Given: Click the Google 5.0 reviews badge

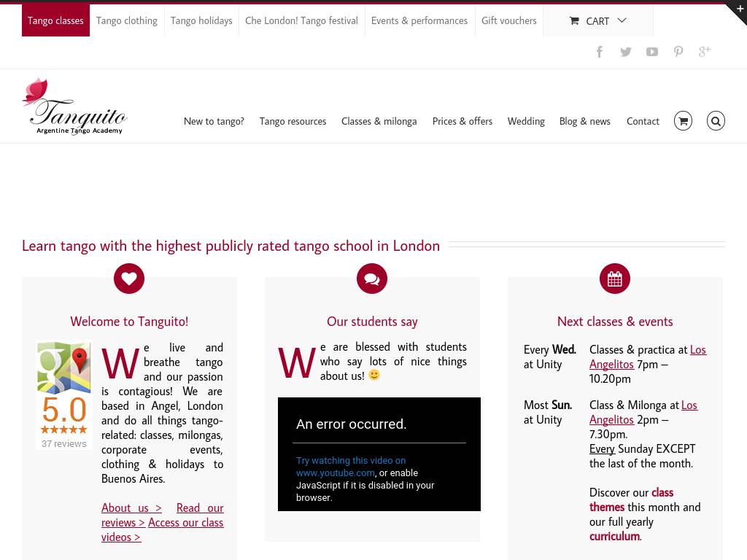Looking at the screenshot, I should click(64, 395).
